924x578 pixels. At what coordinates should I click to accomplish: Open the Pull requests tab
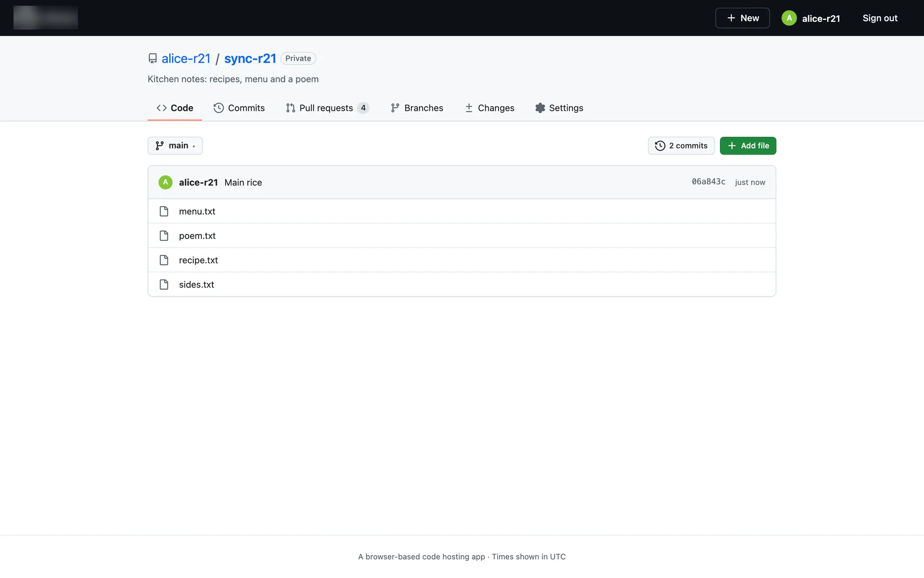pyautogui.click(x=327, y=108)
